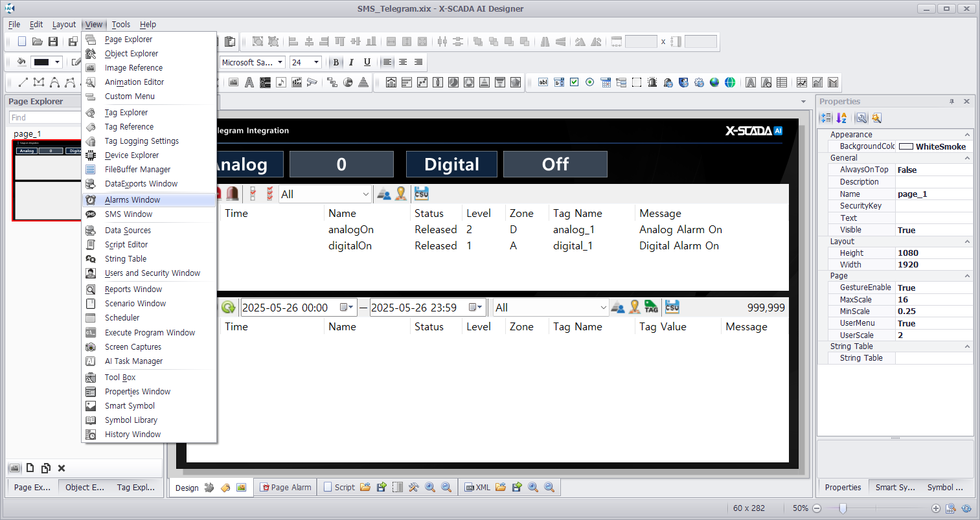The width and height of the screenshot is (980, 520).
Task: Collapse the Layout property category
Action: [967, 241]
